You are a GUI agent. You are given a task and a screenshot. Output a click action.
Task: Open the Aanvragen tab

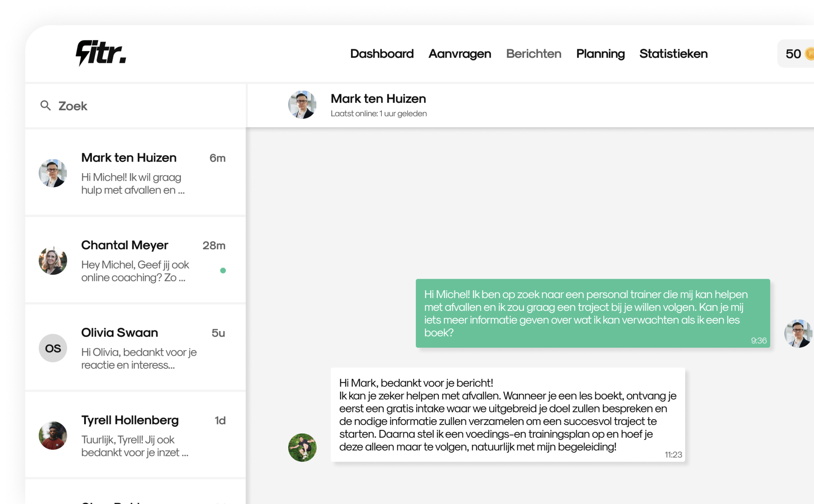pos(460,54)
